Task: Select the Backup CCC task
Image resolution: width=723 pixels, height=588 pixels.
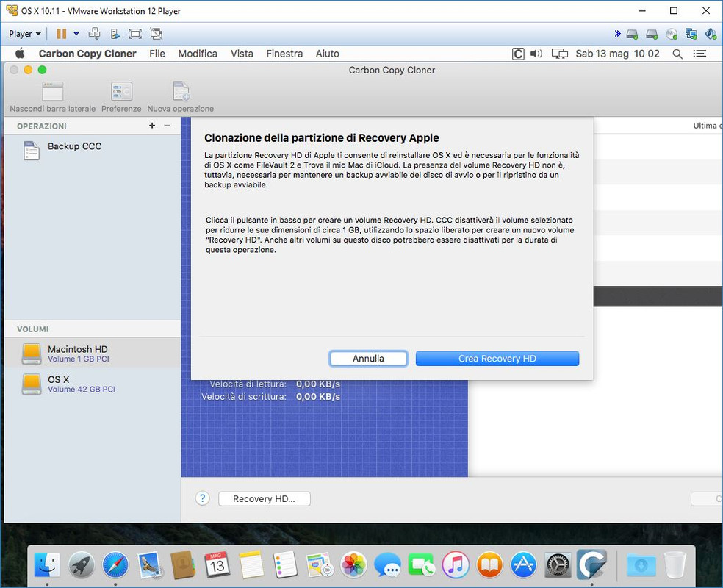Action: point(93,151)
